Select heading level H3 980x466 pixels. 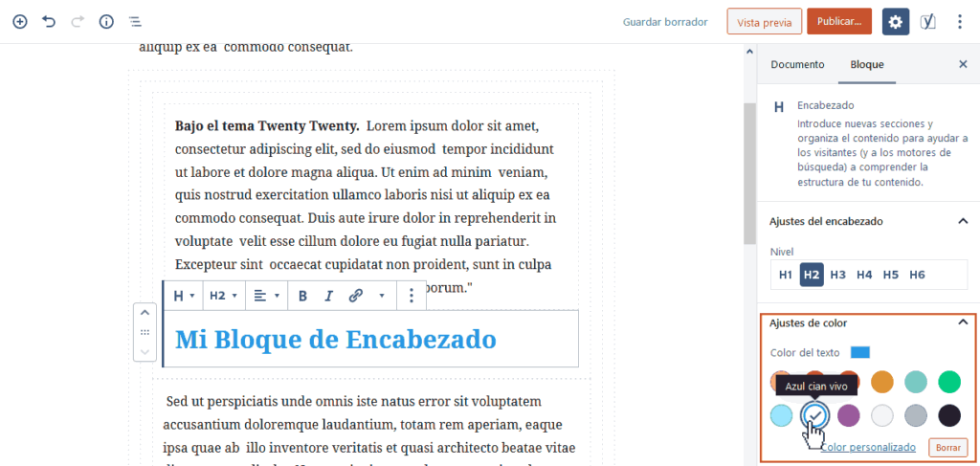838,275
